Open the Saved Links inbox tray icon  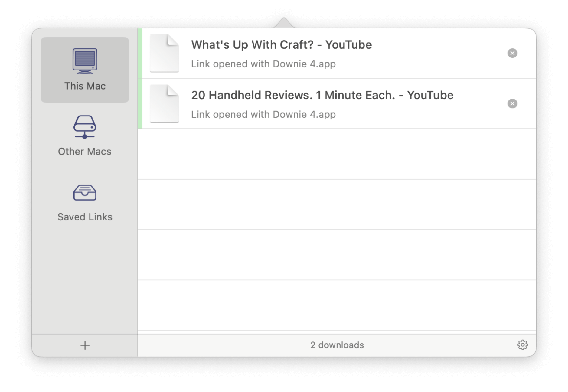pyautogui.click(x=85, y=193)
